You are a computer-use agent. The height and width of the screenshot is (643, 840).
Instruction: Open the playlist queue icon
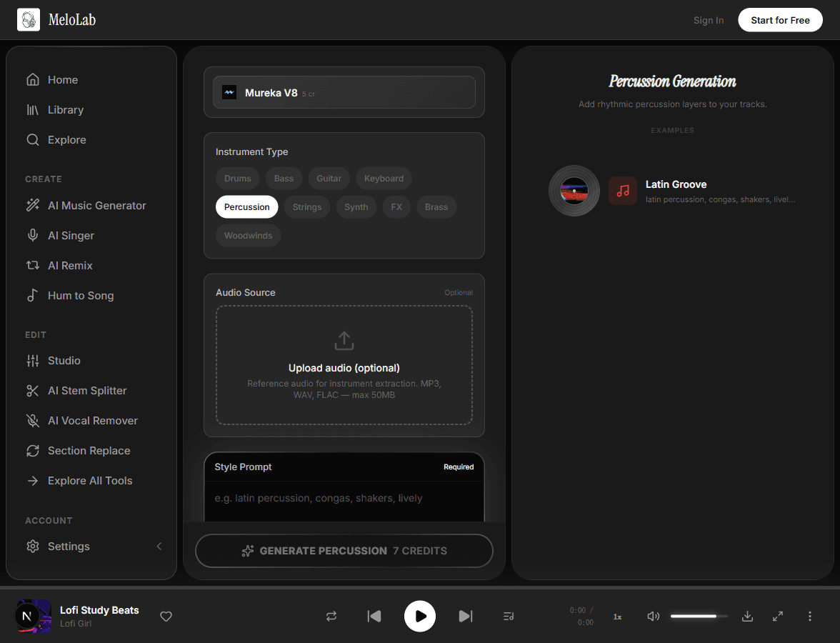[509, 616]
